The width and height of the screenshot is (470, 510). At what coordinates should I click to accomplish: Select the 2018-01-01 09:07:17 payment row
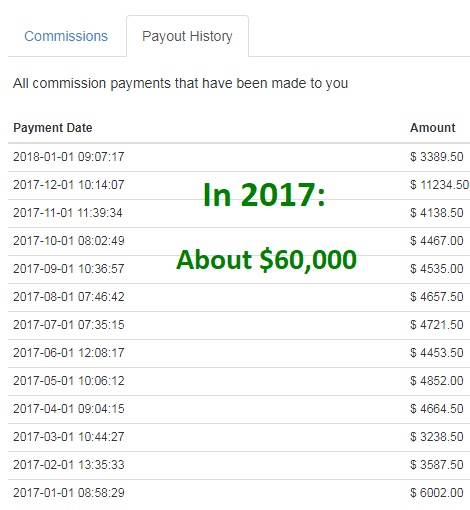[239, 157]
